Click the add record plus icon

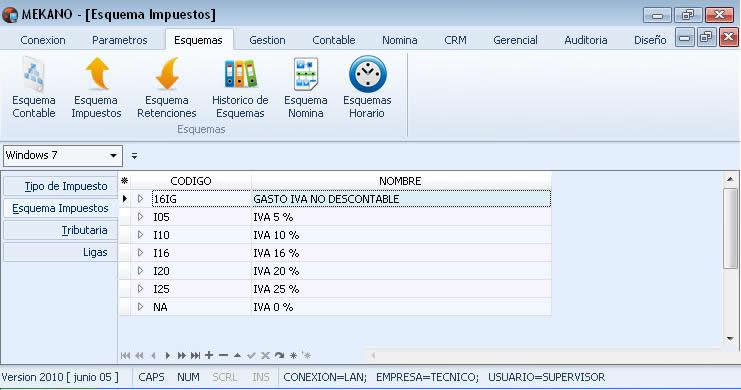click(209, 355)
